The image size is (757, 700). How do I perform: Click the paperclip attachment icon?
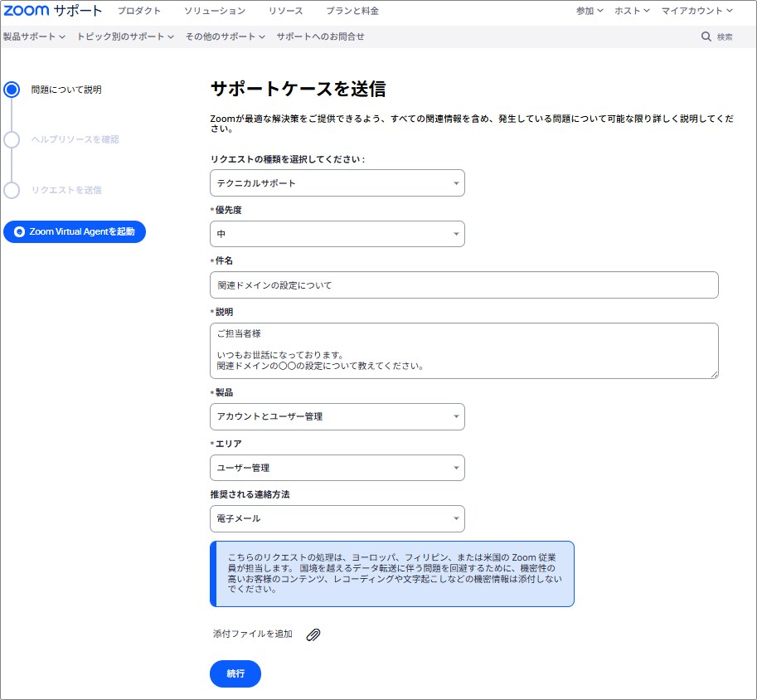point(313,634)
